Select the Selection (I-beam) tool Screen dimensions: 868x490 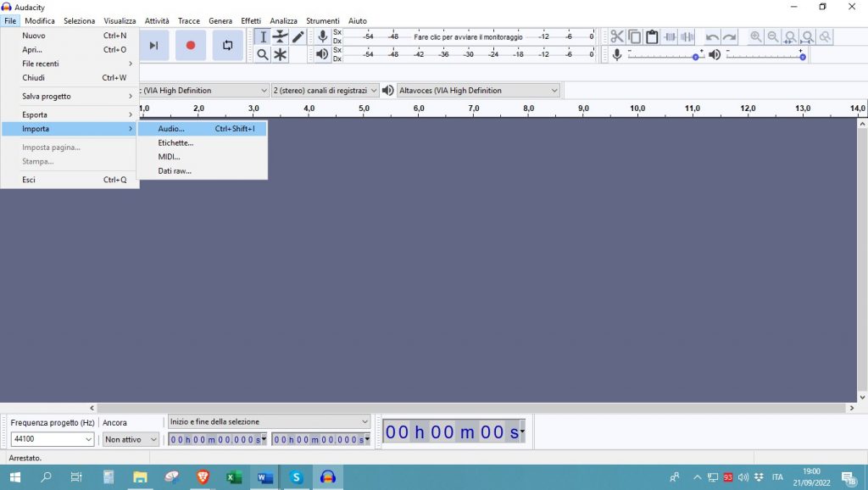tap(263, 36)
